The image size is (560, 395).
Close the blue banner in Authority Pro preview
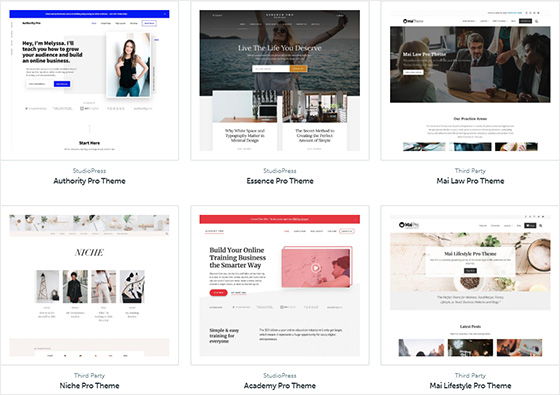click(165, 14)
